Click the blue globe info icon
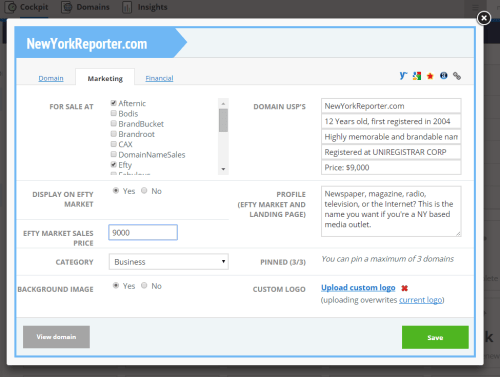This screenshot has width=500, height=377. pos(443,76)
